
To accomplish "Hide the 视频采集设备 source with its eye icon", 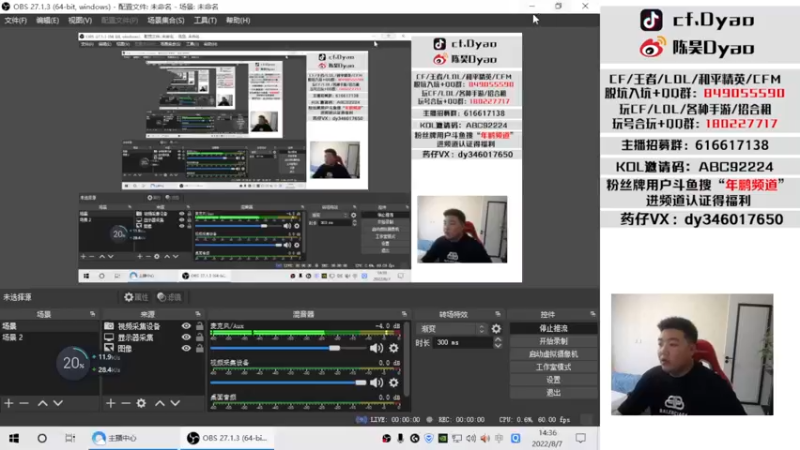I will 186,326.
